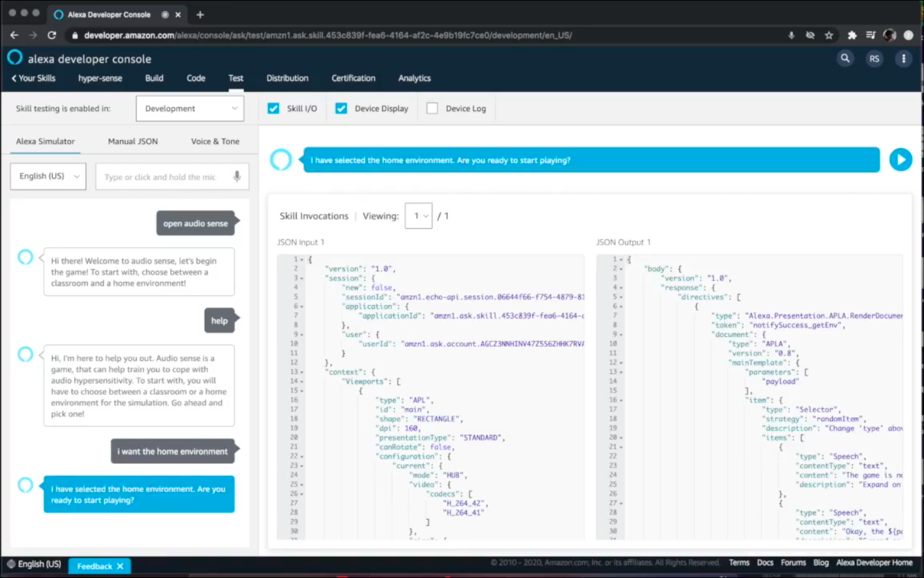Screen dimensions: 924x578
Task: Click the Alexa ring beside response banner
Action: pos(281,159)
